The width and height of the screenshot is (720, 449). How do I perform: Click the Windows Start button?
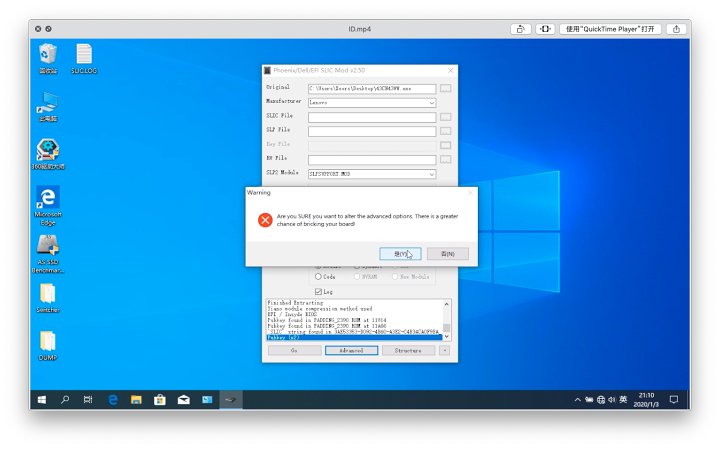(41, 399)
